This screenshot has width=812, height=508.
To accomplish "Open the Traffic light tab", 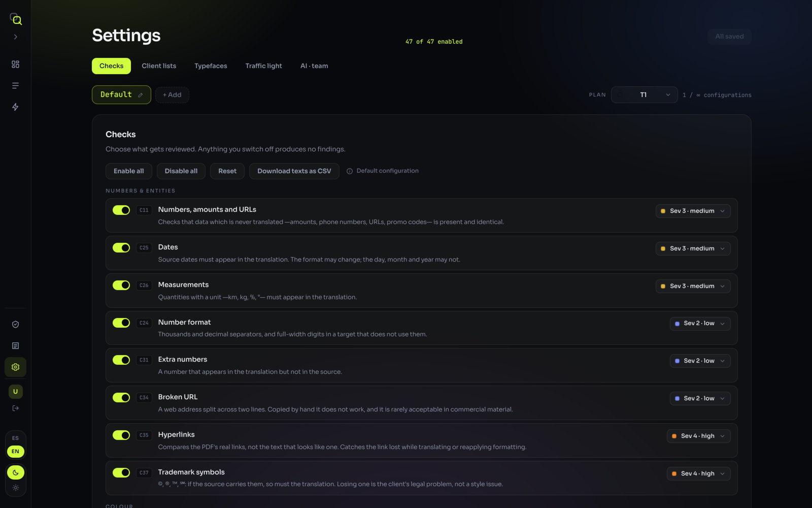I will [x=263, y=66].
